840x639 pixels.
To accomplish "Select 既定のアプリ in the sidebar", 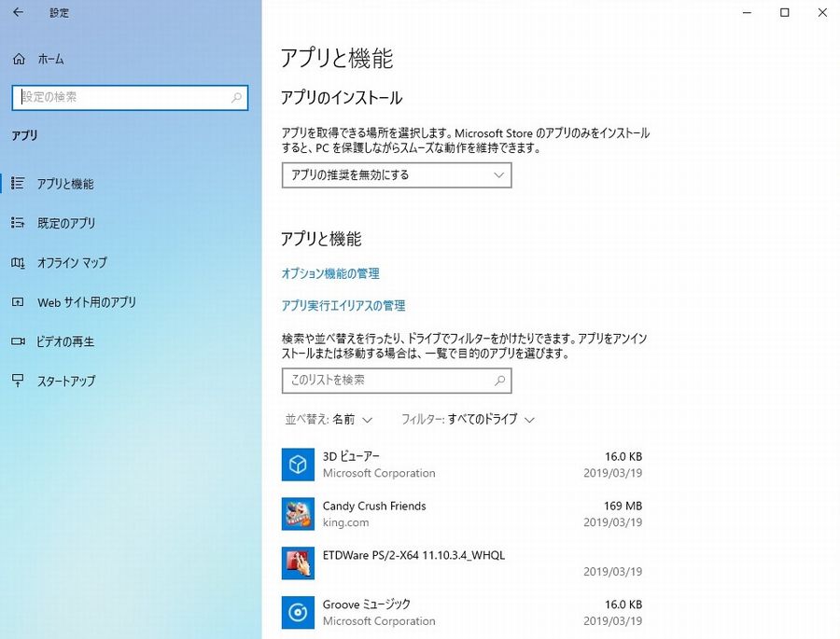I will tap(131, 223).
